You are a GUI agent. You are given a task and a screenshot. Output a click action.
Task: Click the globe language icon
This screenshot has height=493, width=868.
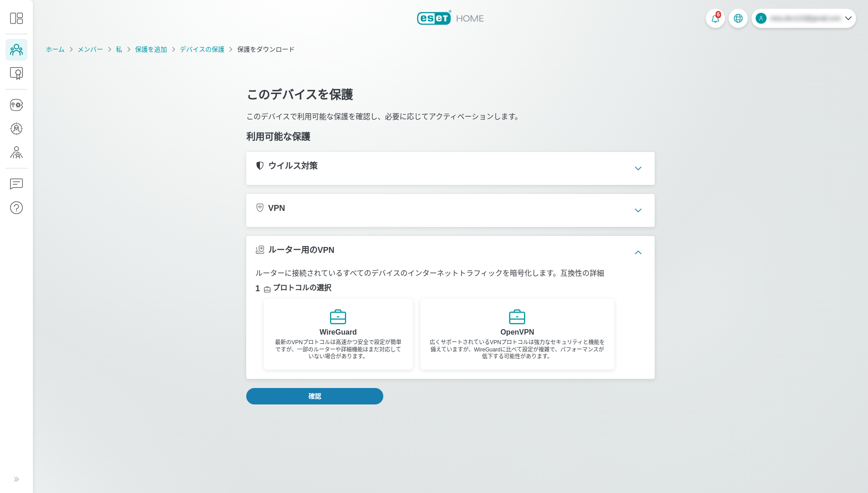pos(738,18)
